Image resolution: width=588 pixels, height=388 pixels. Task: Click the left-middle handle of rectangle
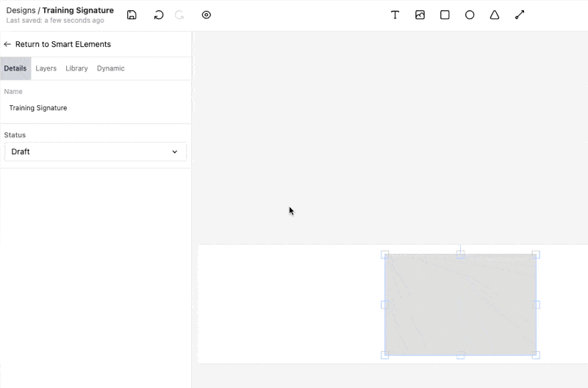(384, 305)
